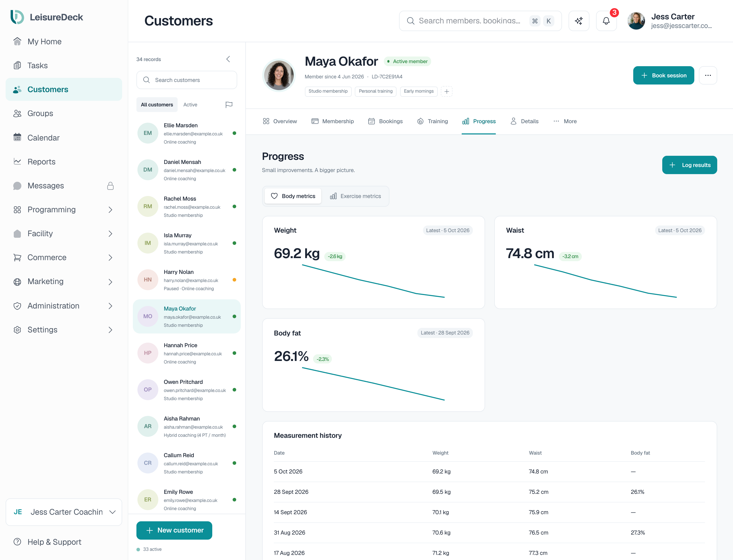Open the Details tab

(x=524, y=121)
